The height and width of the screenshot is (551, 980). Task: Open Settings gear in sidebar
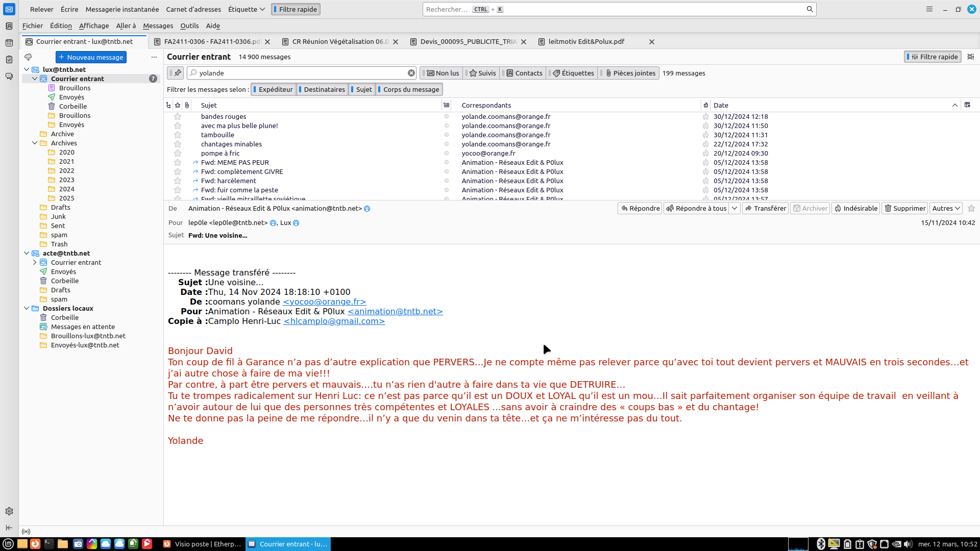9,511
